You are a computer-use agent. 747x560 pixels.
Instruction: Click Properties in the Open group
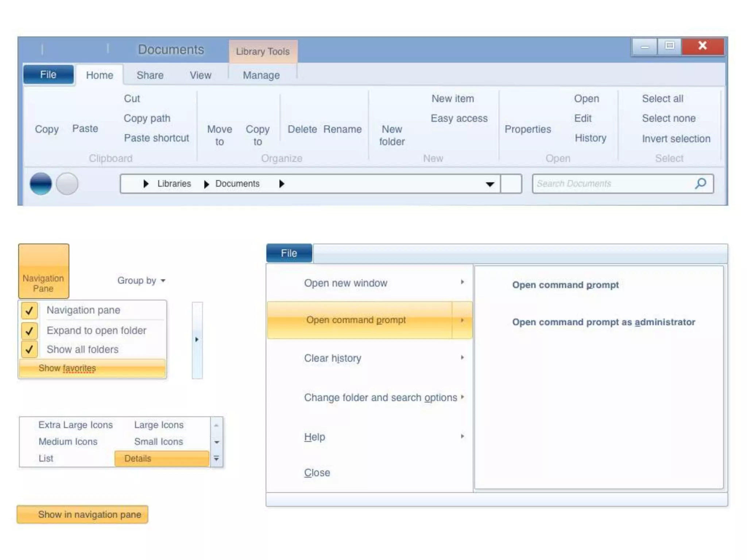tap(527, 129)
